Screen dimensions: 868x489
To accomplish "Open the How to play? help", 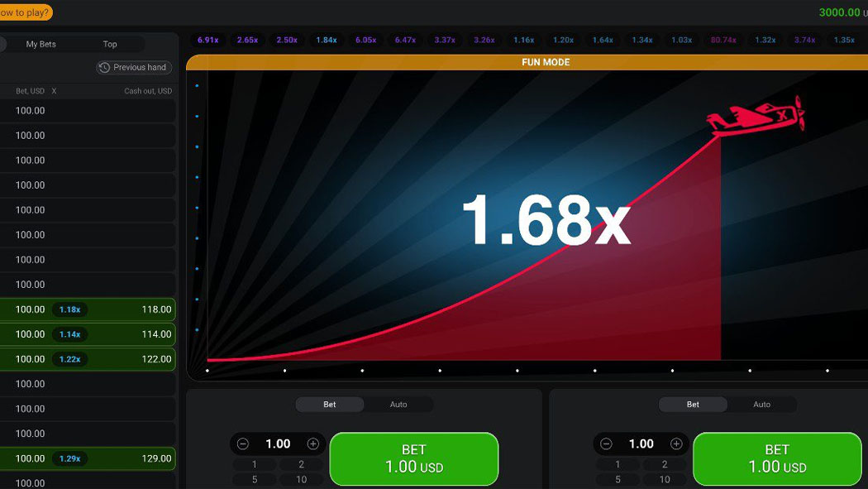I will pyautogui.click(x=25, y=12).
